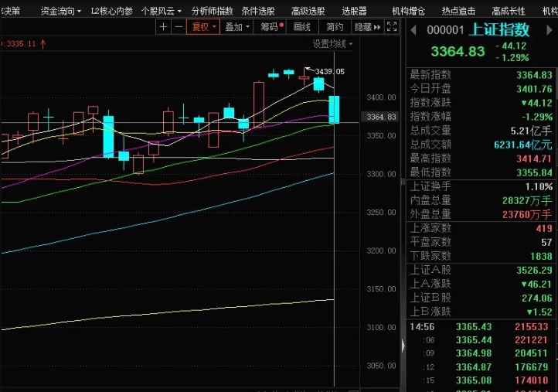Open the L2核心内参 menu item
This screenshot has width=558, height=392.
pos(112,12)
